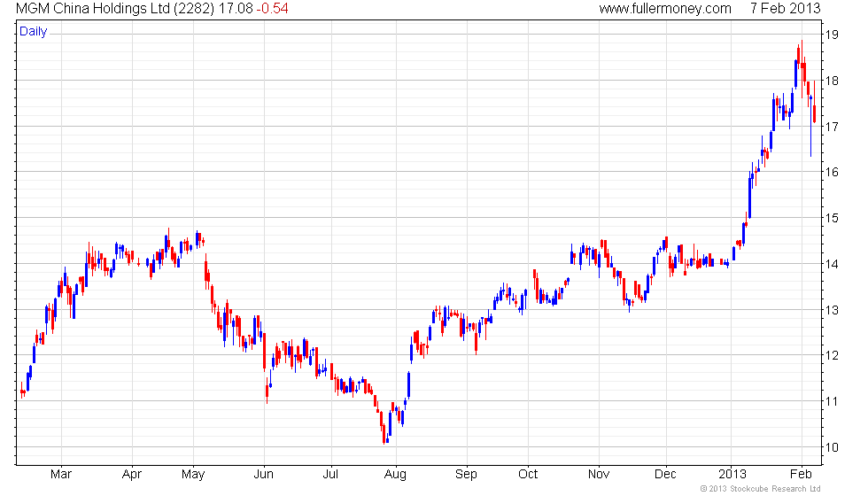Click the 'Nov' month label on the x-axis
This screenshot has width=868, height=496.
(599, 475)
